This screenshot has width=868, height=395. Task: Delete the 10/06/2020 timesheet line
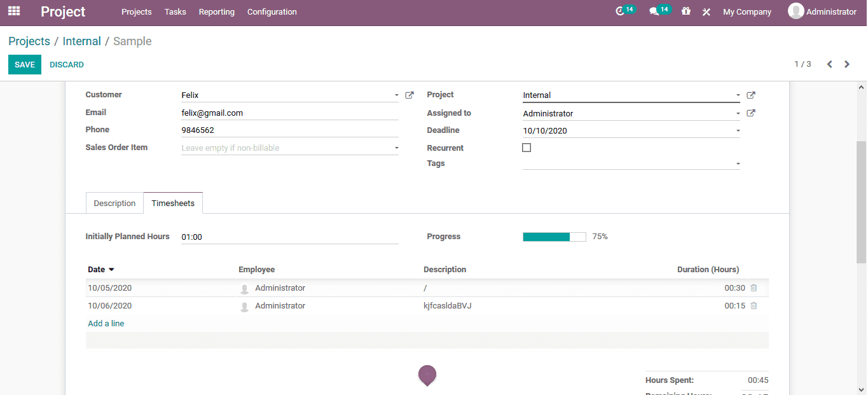coord(753,305)
